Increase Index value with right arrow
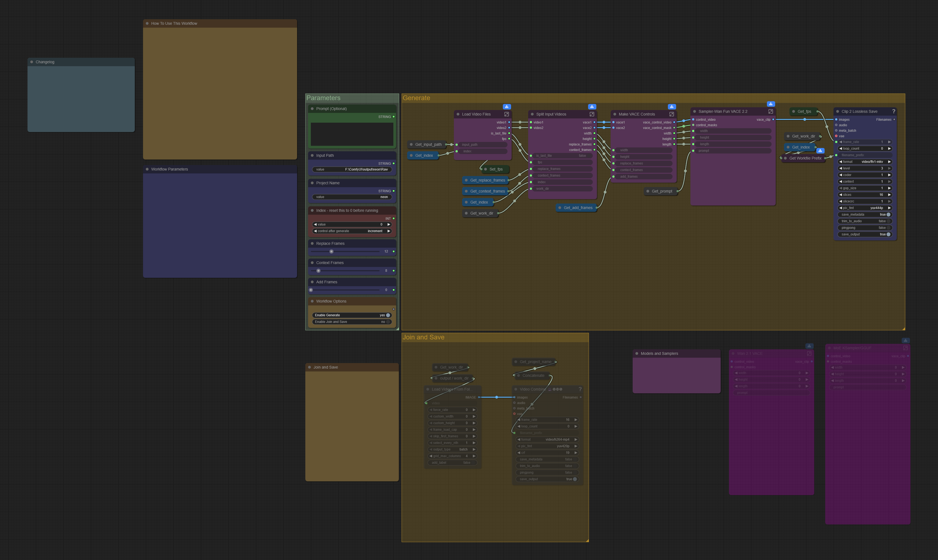Viewport: 938px width, 560px height. tap(389, 224)
